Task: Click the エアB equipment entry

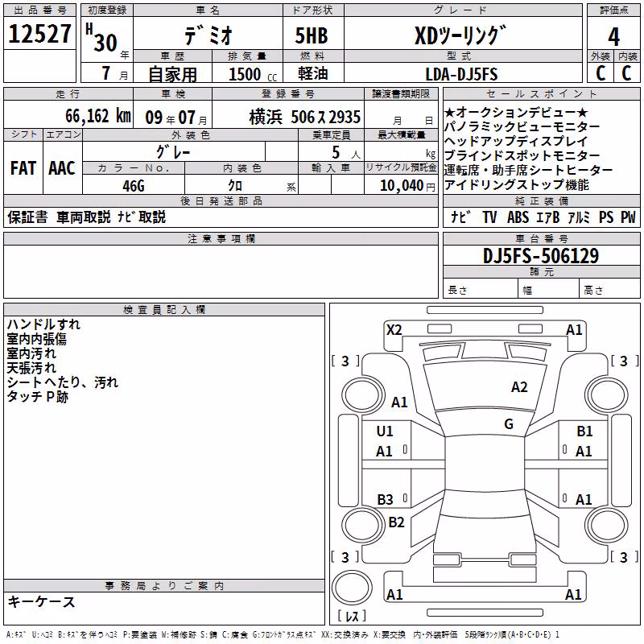Action: pos(548,217)
